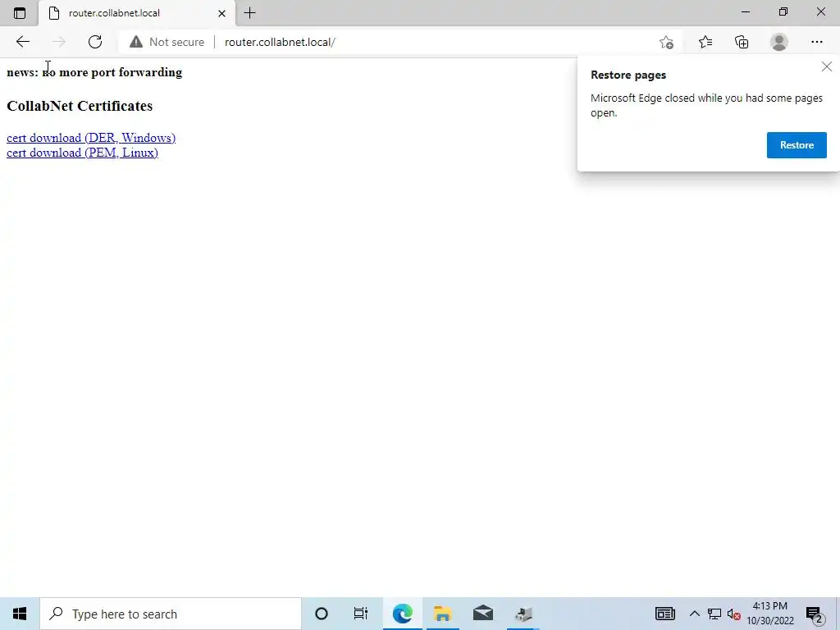Screen dimensions: 840x630
Task: Open Settings and more menu
Action: 816,42
